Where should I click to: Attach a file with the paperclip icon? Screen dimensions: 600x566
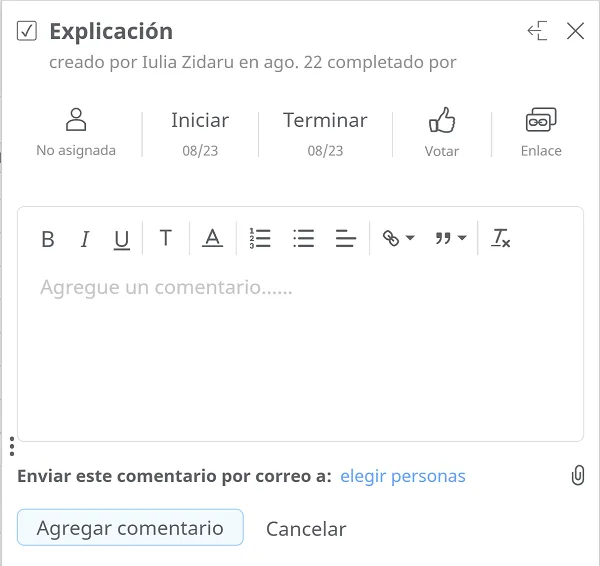pyautogui.click(x=578, y=476)
